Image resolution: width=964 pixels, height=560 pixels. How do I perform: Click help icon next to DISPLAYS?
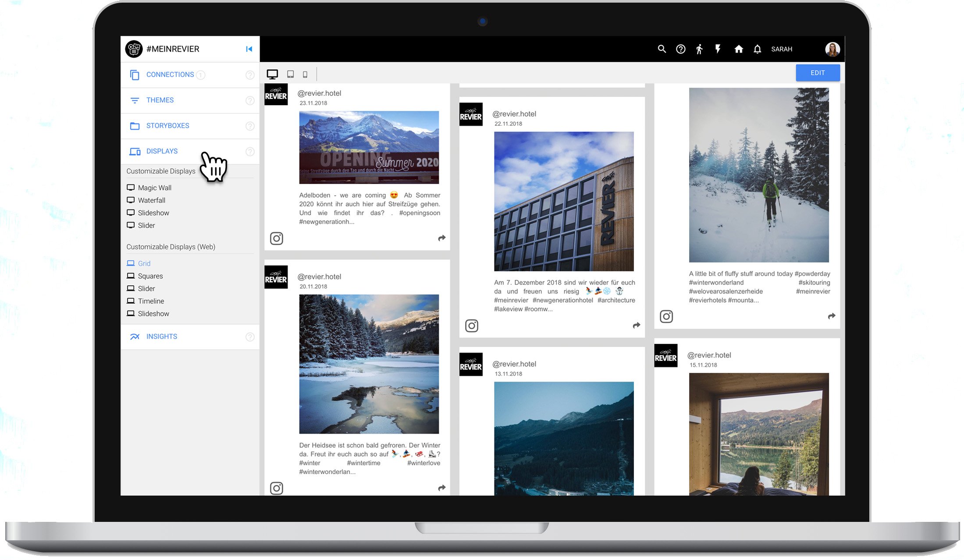250,151
